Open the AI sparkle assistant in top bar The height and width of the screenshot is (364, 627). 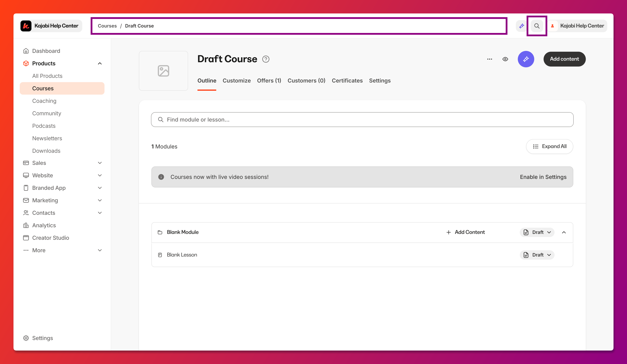[522, 26]
